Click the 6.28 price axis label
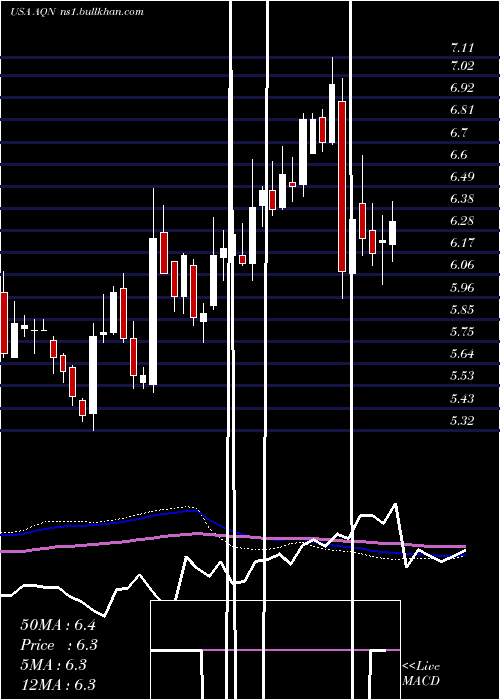Image resolution: width=500 pixels, height=700 pixels. pyautogui.click(x=462, y=221)
